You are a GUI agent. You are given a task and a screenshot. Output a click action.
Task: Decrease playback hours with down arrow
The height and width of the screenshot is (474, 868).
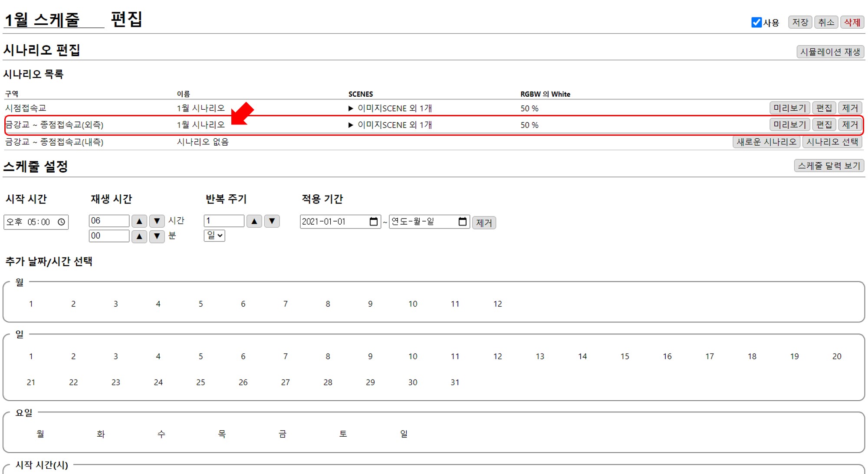[x=157, y=221]
